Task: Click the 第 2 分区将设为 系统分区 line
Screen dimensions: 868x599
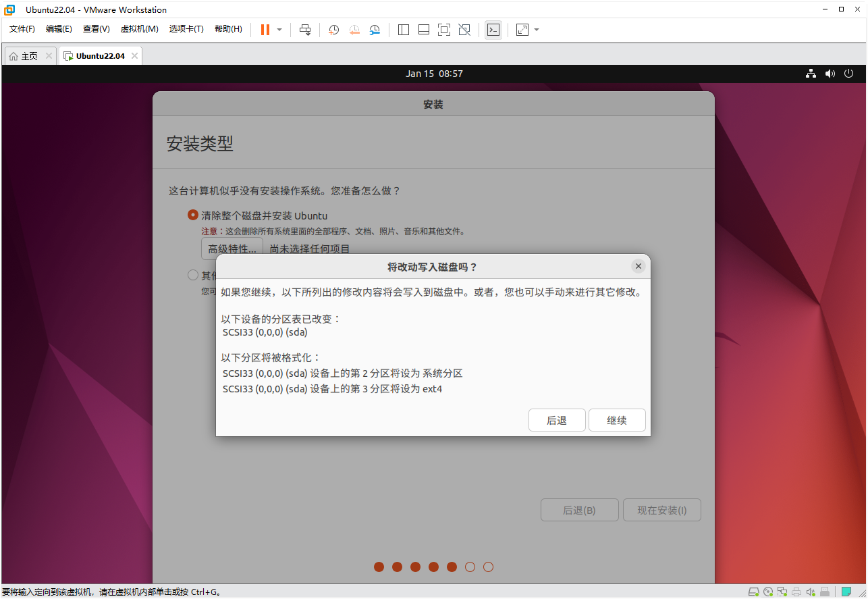Action: point(342,373)
